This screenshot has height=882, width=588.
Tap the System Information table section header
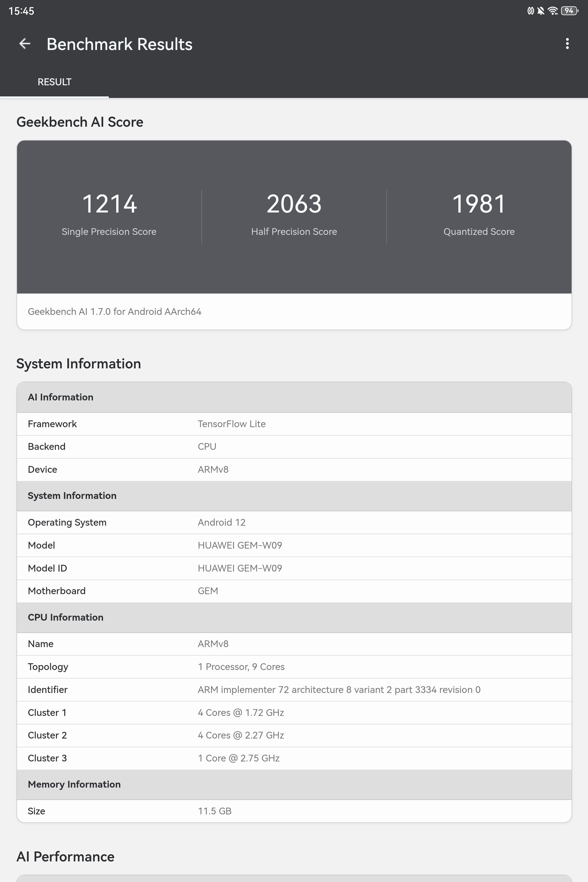point(294,496)
